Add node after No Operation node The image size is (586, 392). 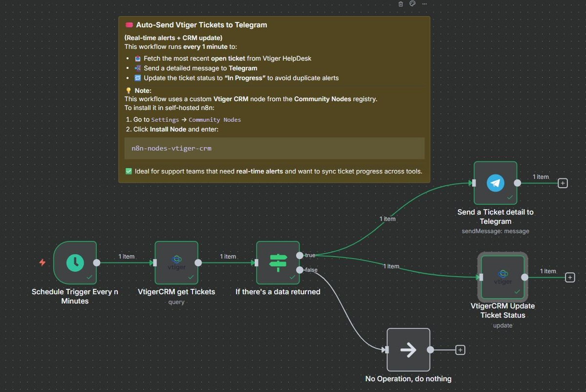click(460, 350)
